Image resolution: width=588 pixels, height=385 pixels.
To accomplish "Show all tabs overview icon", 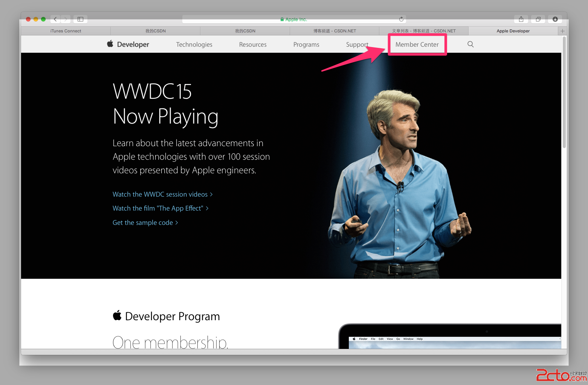I will pos(538,19).
